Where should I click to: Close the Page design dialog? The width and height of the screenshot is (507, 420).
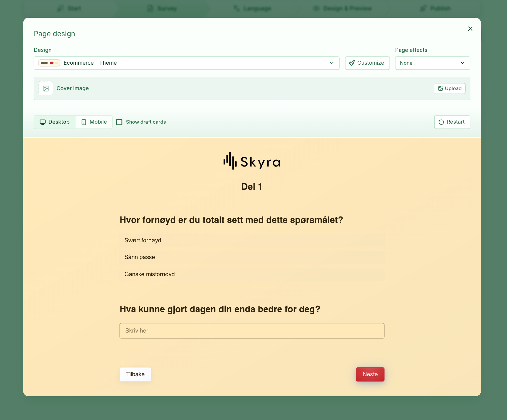pos(470,29)
